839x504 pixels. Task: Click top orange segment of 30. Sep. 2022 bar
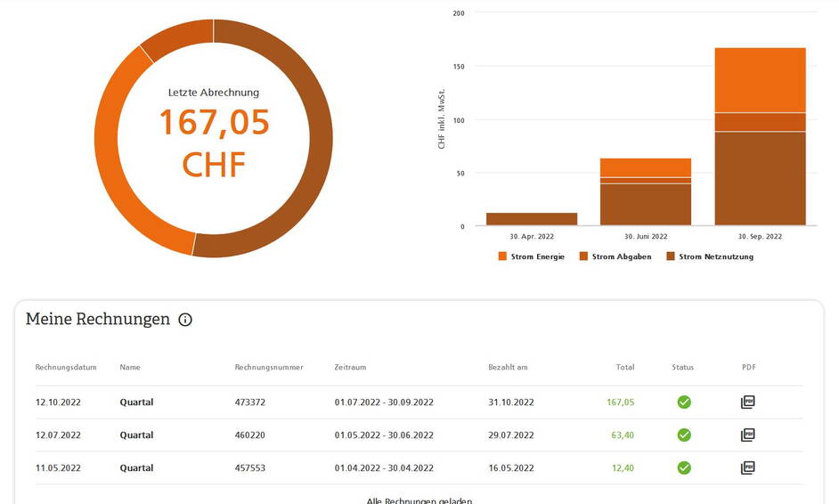(x=760, y=80)
